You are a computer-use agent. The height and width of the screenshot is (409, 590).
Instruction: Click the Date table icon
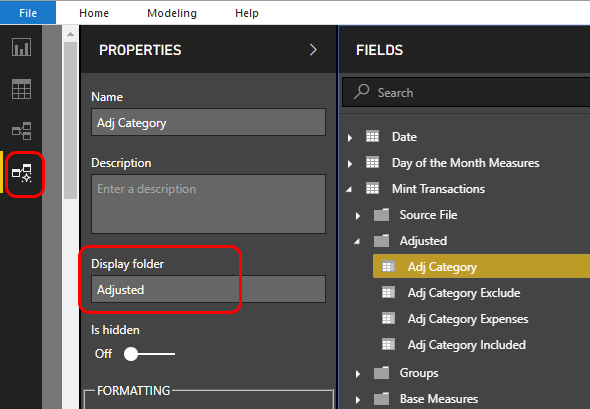373,136
